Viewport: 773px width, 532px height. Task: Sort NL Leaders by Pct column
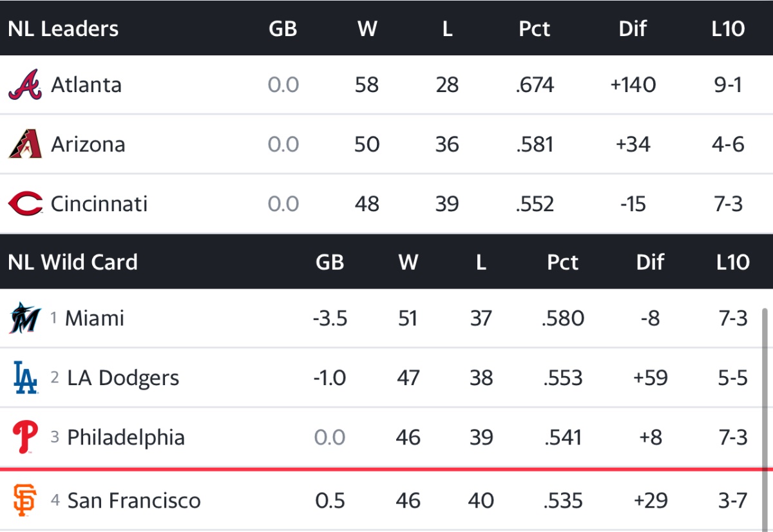(534, 29)
